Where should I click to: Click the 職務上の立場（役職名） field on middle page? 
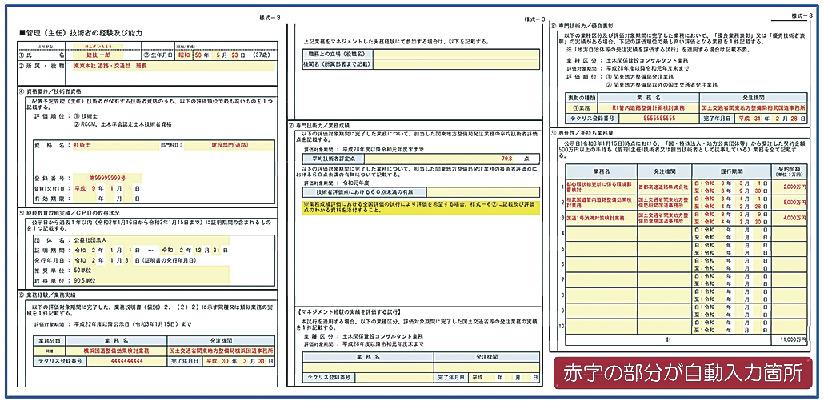pyautogui.click(x=457, y=54)
